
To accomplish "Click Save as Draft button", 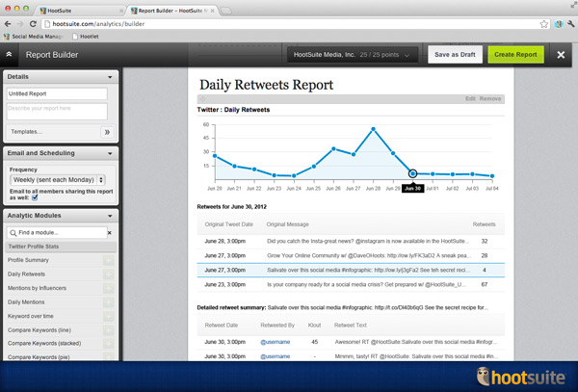I will point(455,55).
